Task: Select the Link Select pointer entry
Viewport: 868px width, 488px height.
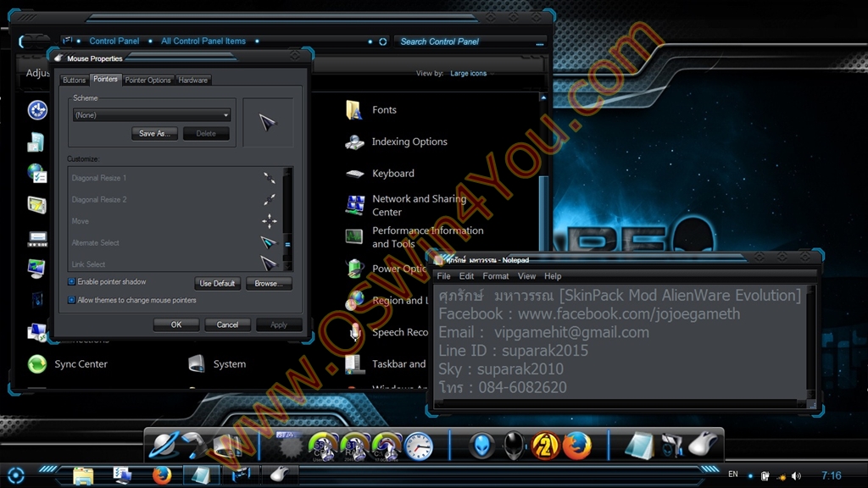Action: point(175,263)
